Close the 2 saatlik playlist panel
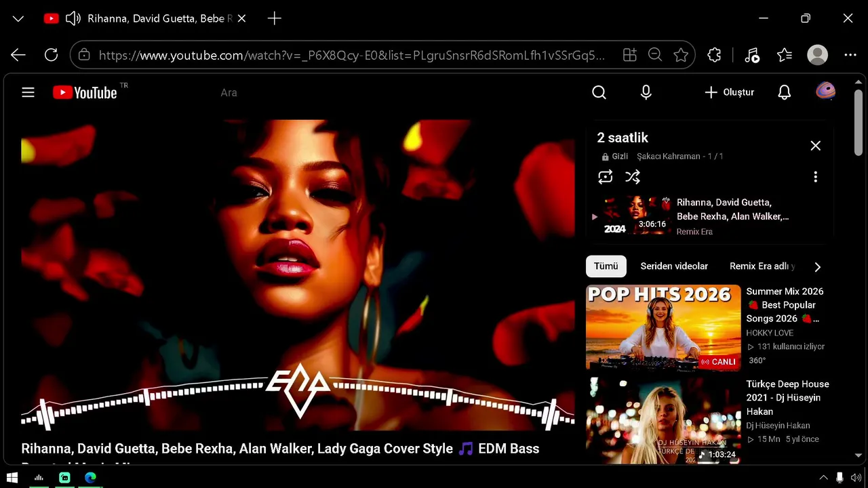This screenshot has height=488, width=868. tap(816, 146)
